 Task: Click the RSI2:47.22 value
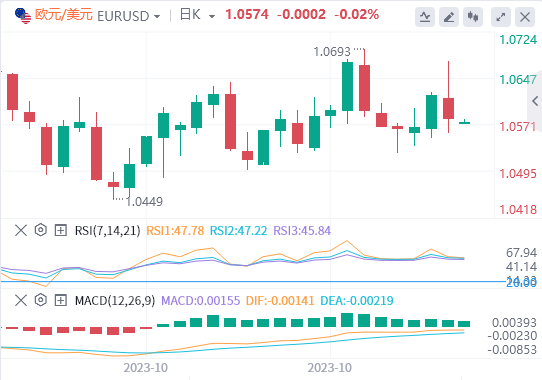coord(239,231)
